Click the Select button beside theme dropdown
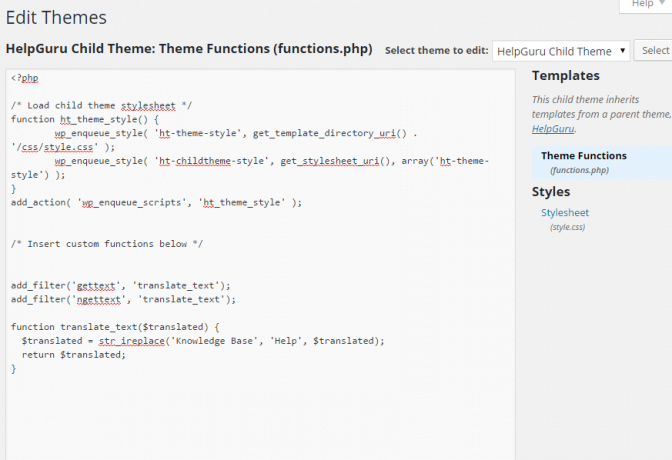The image size is (672, 460). pos(655,51)
